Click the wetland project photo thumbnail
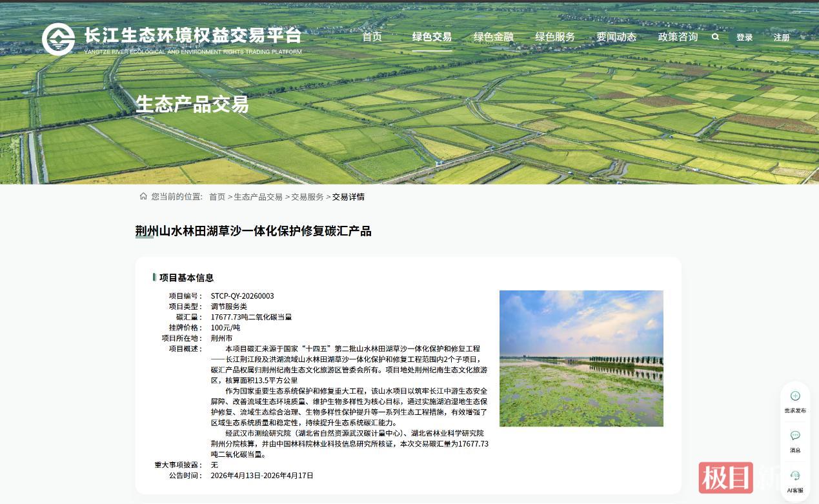Image resolution: width=819 pixels, height=504 pixels. click(581, 358)
